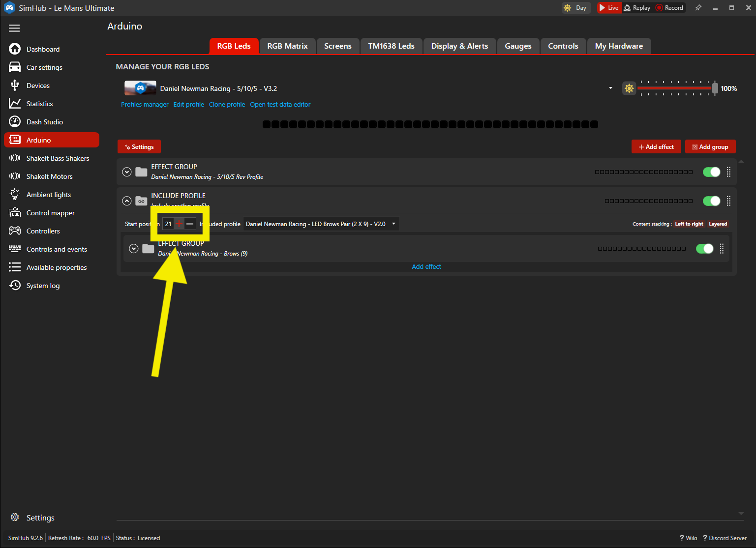Click the Add group button

710,146
